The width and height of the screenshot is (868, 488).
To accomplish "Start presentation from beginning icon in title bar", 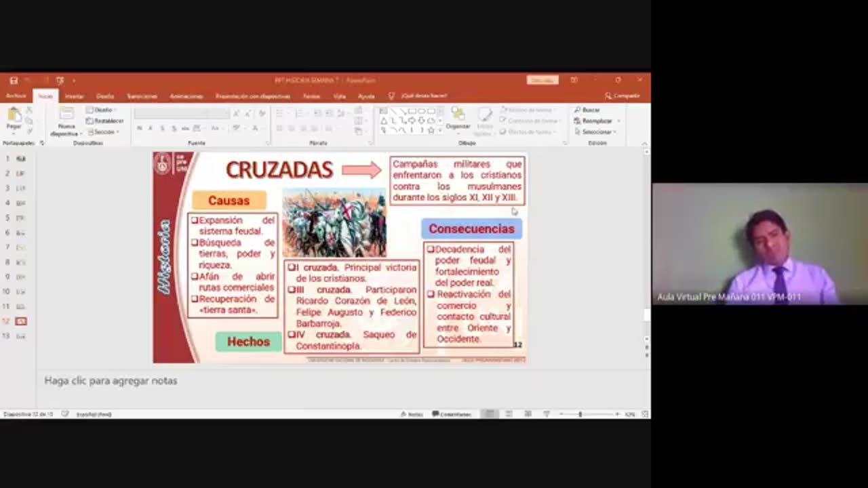I will pyautogui.click(x=60, y=80).
